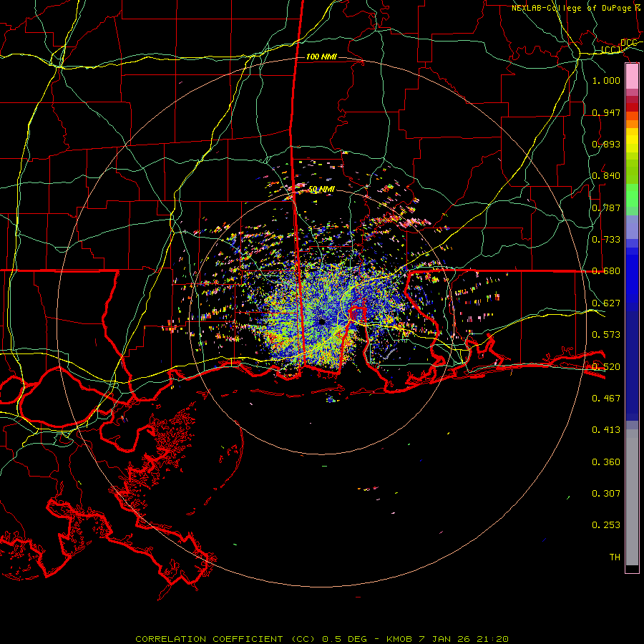
Task: Click the 0.680 legend value
Action: coord(606,271)
